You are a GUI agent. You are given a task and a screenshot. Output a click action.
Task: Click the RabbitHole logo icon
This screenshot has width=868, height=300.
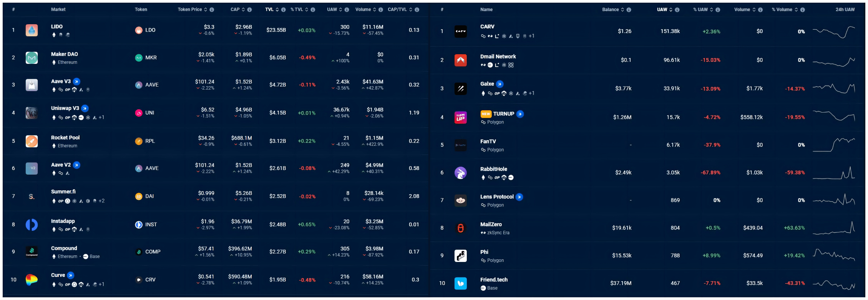[461, 173]
